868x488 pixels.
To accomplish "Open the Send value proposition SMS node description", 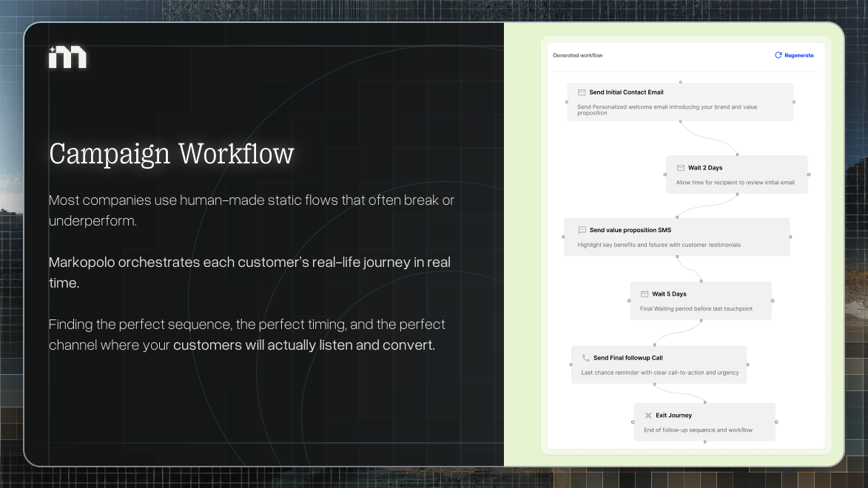I will coord(659,245).
